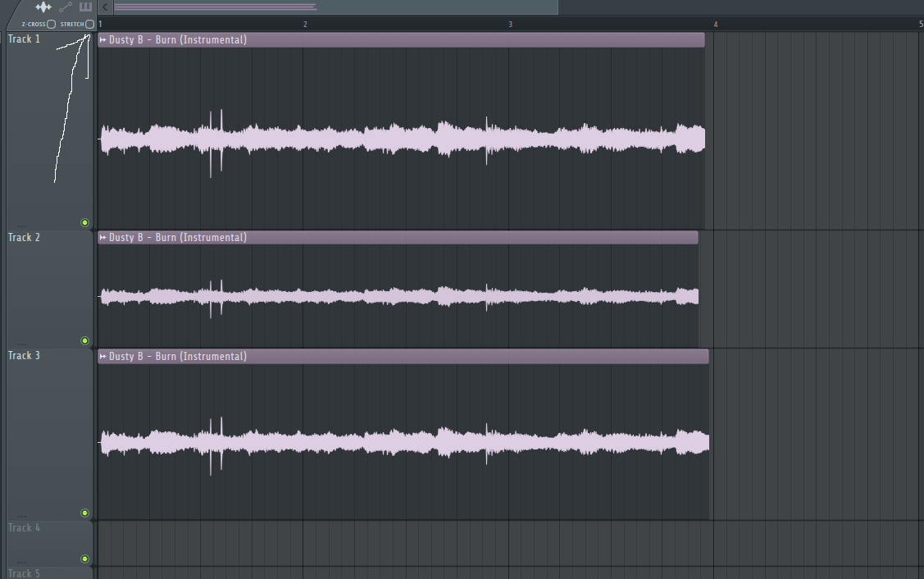Mute Track 2 using its green LED

pyautogui.click(x=85, y=341)
